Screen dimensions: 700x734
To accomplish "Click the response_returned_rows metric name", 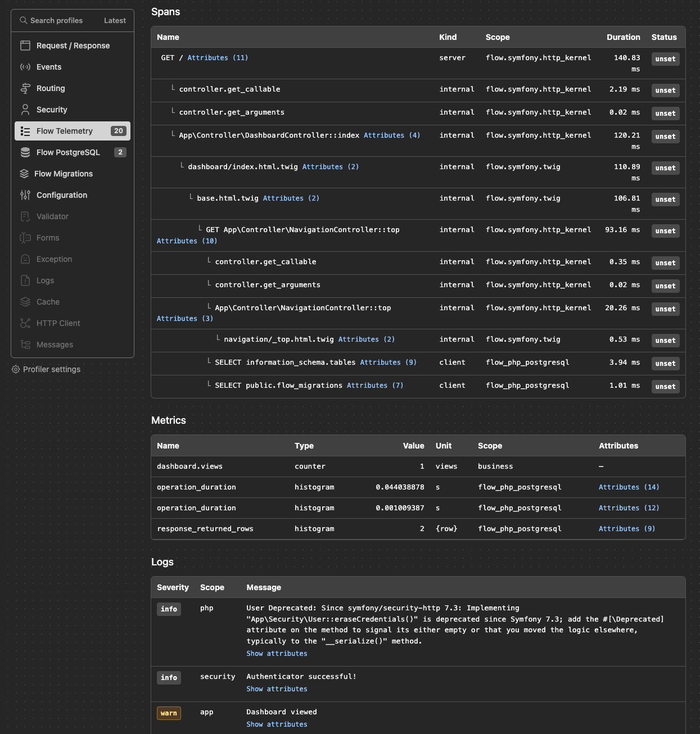I will point(205,529).
